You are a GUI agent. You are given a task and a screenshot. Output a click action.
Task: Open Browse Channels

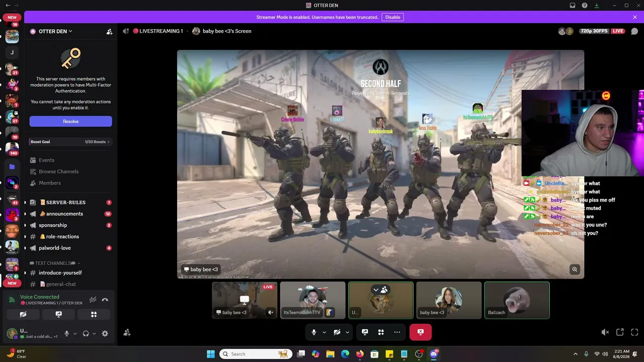70,171
